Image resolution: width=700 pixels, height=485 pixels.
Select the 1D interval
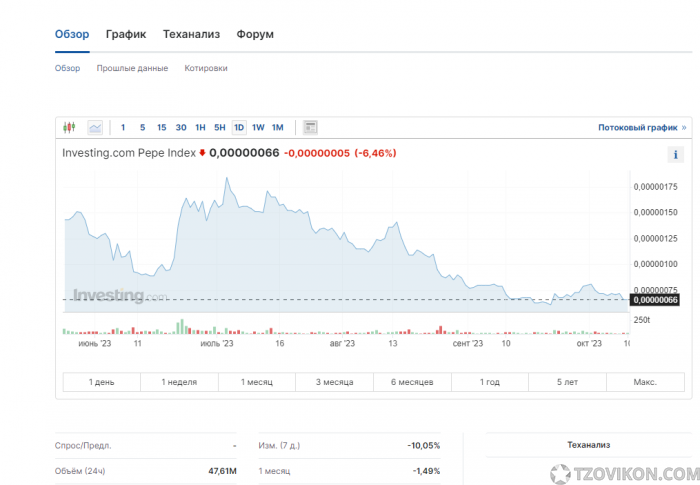pyautogui.click(x=239, y=128)
